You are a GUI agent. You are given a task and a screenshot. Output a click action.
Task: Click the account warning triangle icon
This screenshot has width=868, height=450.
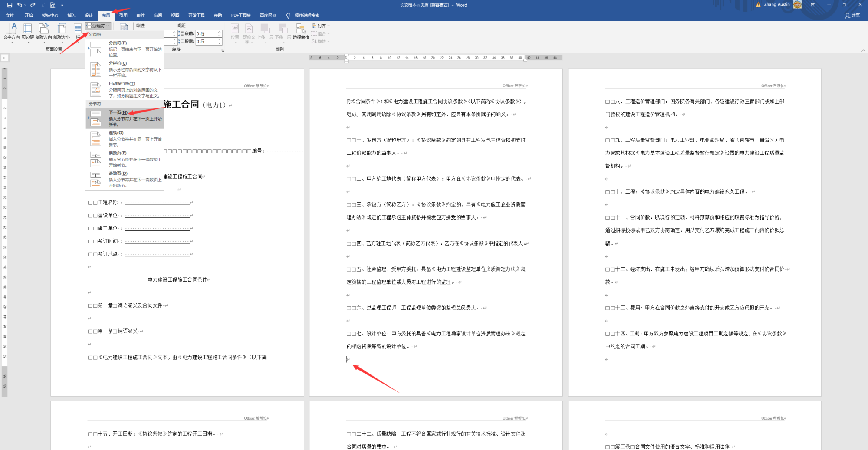758,5
